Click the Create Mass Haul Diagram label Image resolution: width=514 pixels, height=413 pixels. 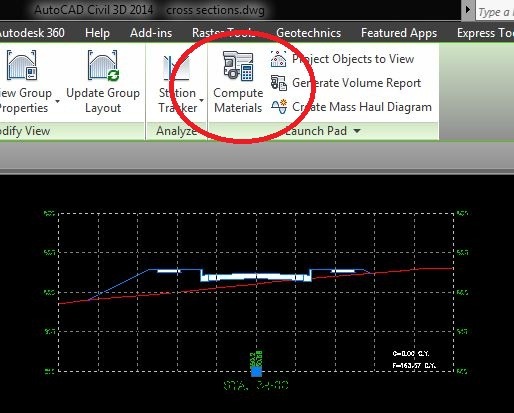tap(362, 107)
